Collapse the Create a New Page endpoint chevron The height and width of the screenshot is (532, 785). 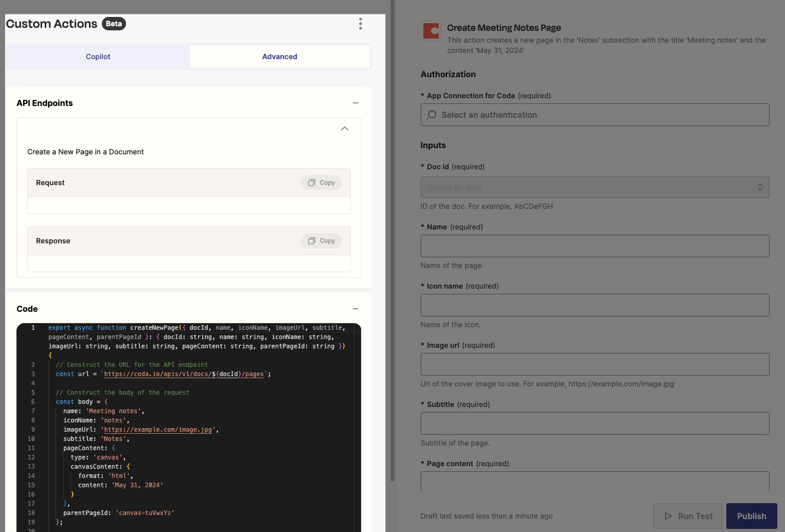coord(345,129)
